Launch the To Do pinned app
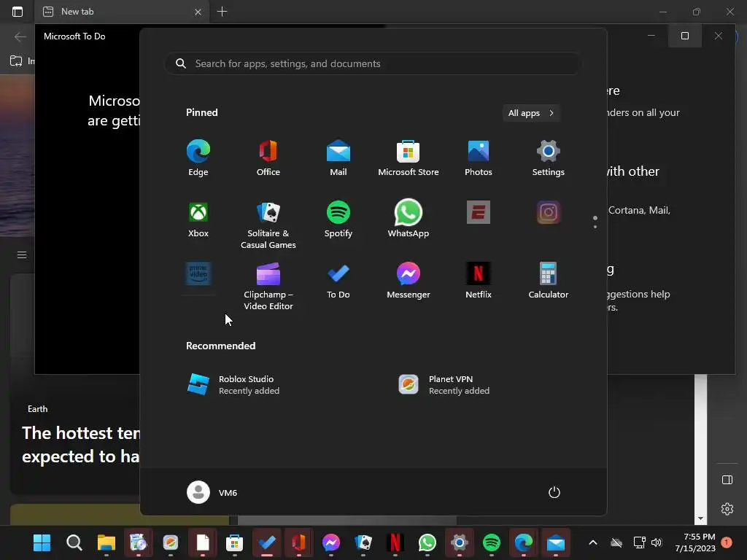Screen dimensions: 747x560 tap(338, 281)
